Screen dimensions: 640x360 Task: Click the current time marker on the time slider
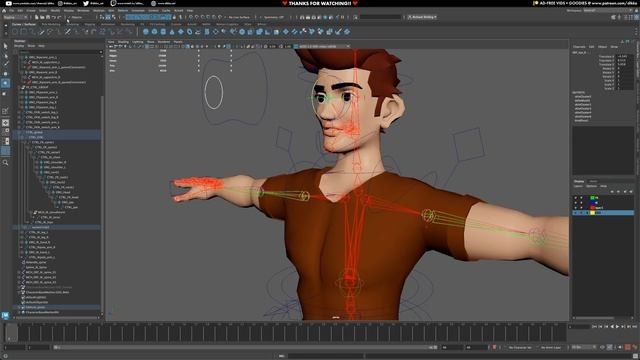(11, 332)
